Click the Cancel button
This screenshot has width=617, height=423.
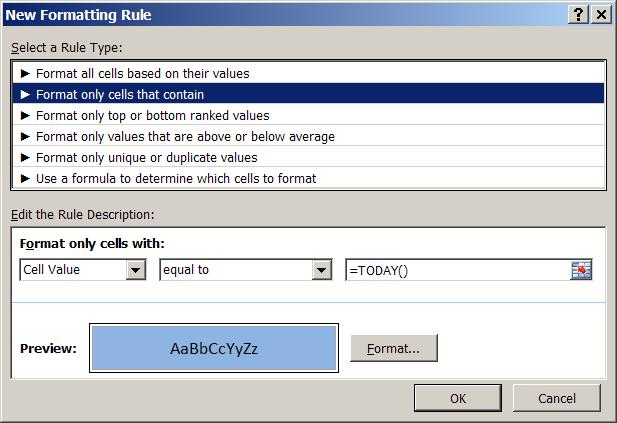[x=557, y=398]
